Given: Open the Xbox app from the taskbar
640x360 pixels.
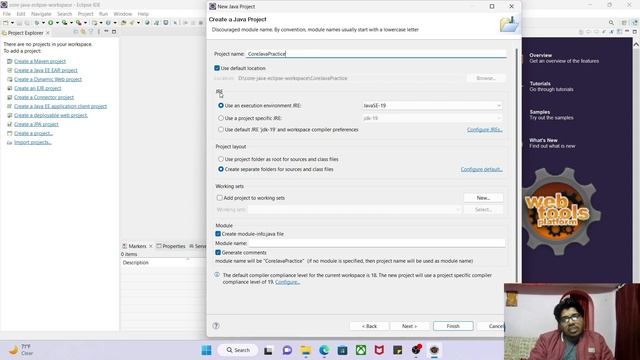Looking at the screenshot, I should tap(361, 350).
